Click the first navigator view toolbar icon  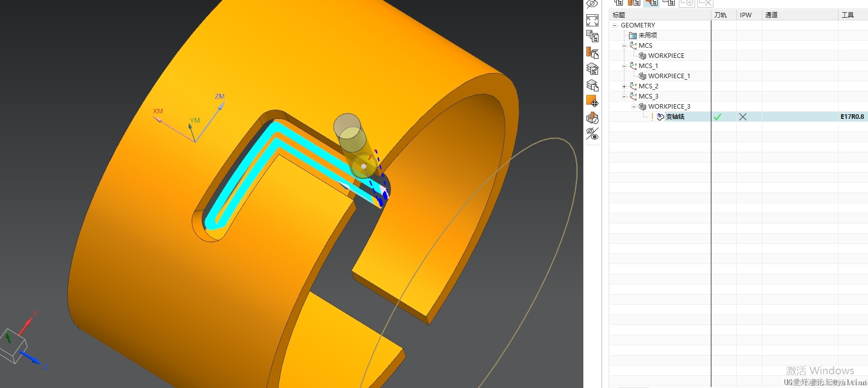tap(618, 3)
